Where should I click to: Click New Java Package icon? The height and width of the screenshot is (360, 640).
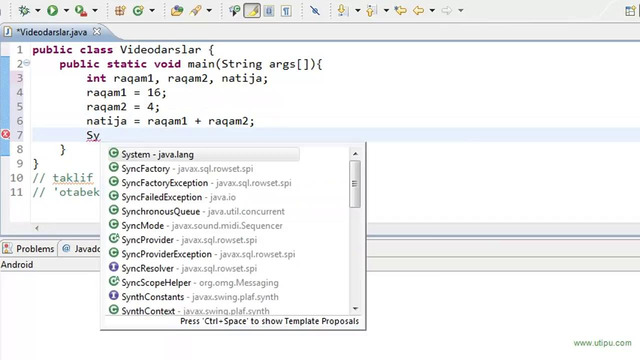[120, 10]
